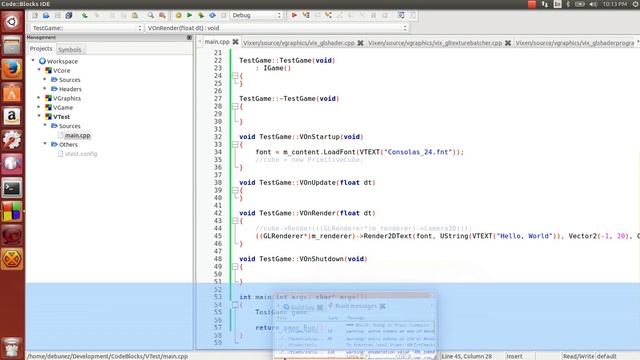
Task: Open the VOnRender function dropdown
Action: point(277,28)
